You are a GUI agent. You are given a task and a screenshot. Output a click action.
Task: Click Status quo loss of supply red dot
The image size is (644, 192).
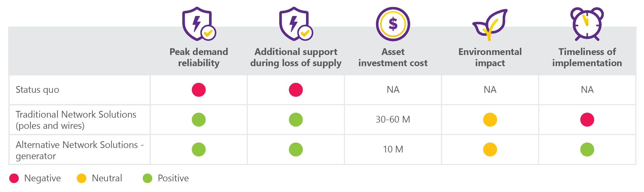pyautogui.click(x=296, y=90)
